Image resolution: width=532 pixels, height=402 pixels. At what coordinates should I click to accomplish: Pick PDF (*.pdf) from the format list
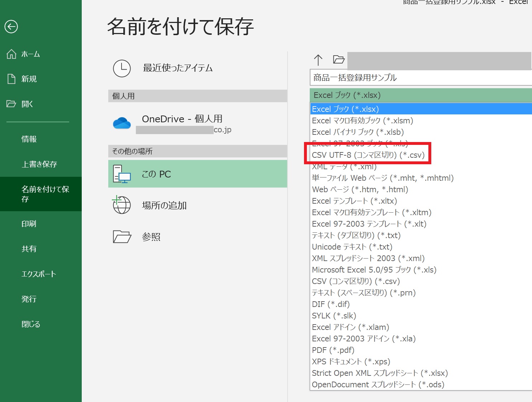point(333,350)
